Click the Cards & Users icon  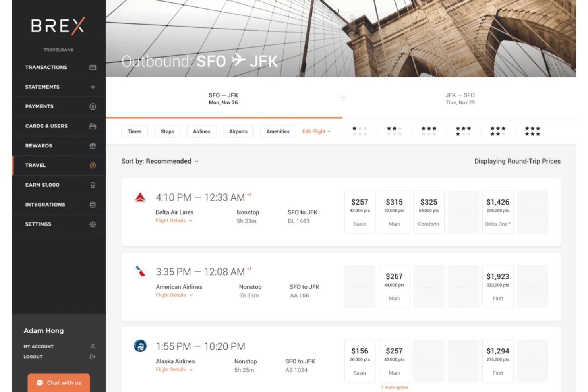[x=93, y=126]
